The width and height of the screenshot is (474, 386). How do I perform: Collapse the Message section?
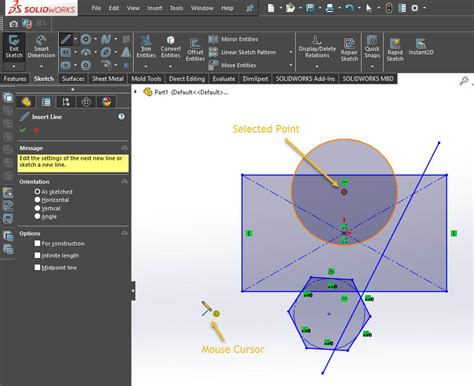[124, 148]
